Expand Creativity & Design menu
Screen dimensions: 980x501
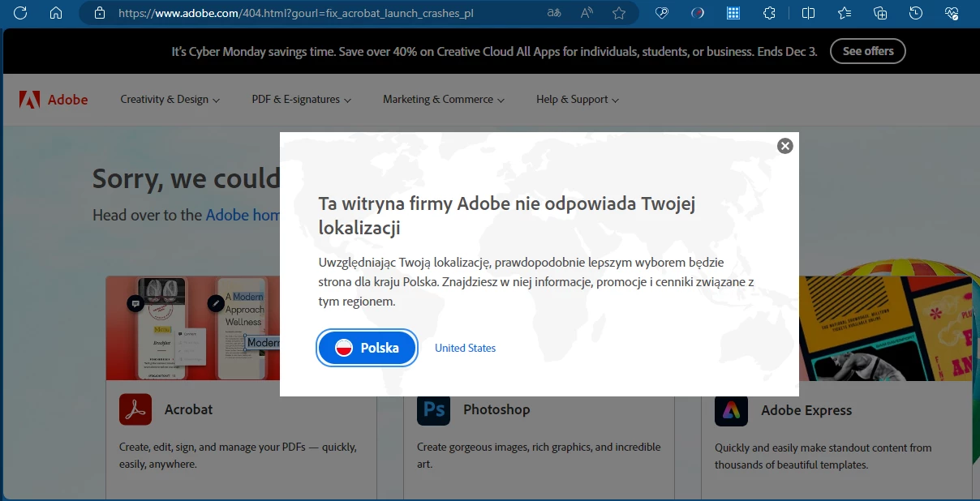[170, 100]
